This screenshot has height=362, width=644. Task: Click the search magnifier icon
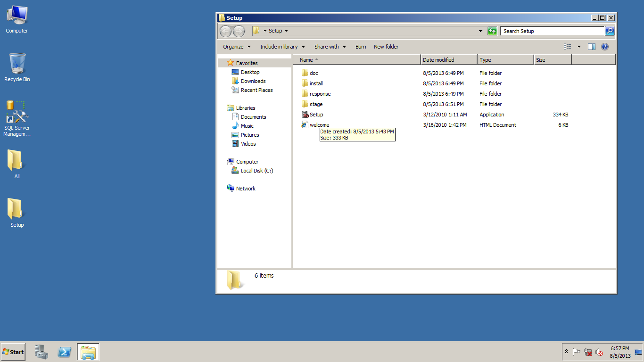pos(610,31)
